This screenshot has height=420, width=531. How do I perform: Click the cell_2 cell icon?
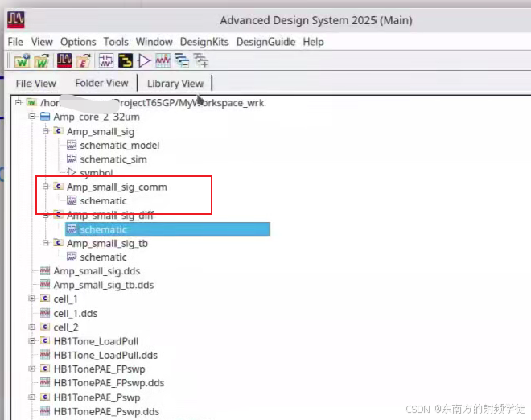[45, 327]
